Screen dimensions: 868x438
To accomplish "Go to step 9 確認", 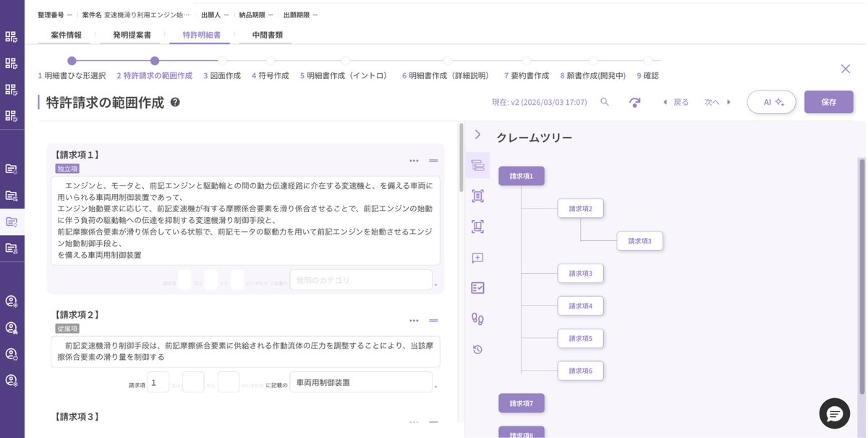I will click(647, 75).
